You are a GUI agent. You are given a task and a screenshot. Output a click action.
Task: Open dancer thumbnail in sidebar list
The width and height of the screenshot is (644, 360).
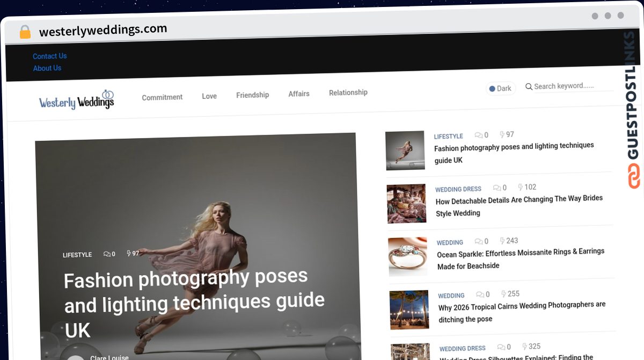pos(405,150)
